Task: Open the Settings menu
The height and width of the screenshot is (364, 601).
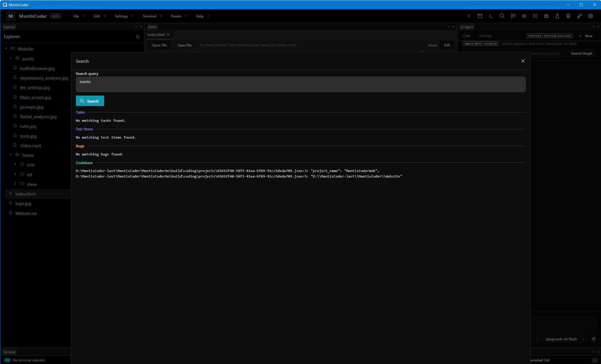Action: click(124, 16)
